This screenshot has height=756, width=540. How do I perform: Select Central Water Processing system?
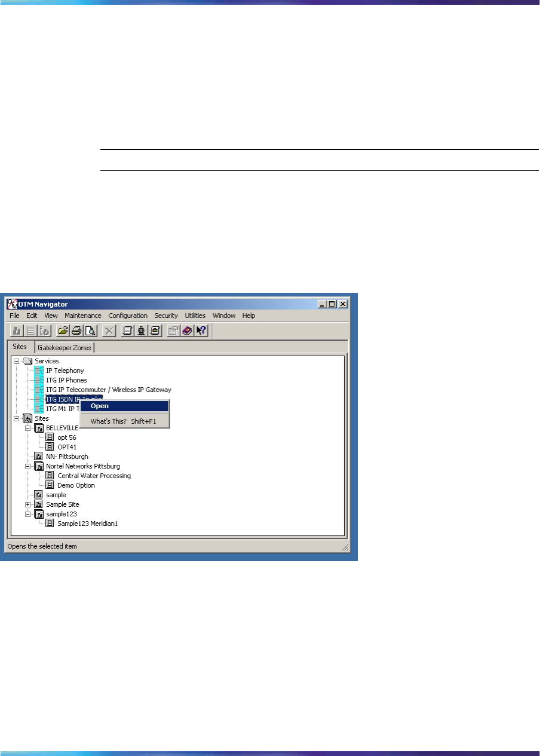click(x=94, y=476)
